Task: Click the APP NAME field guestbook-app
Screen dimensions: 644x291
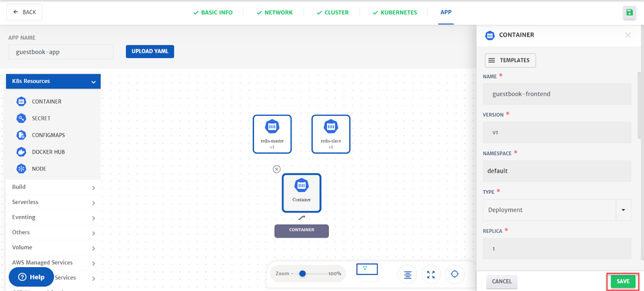Action: pos(61,52)
